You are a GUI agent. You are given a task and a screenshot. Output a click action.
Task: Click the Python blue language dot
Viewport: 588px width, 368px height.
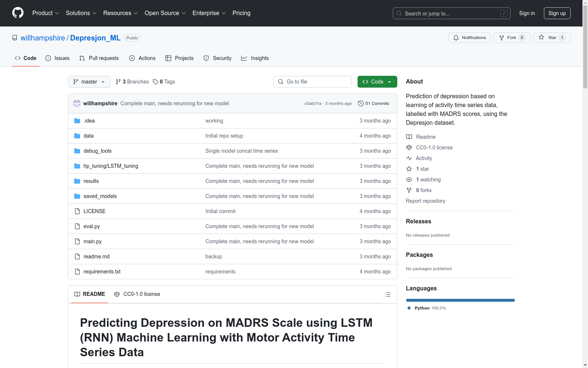point(409,308)
